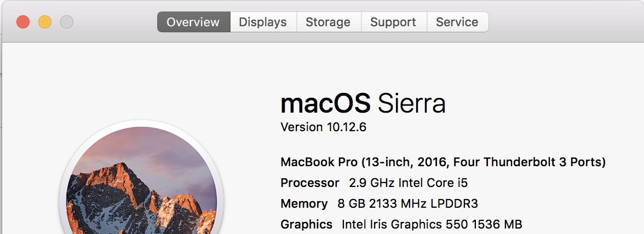Image resolution: width=644 pixels, height=234 pixels.
Task: Click the macOS Sierra title
Action: [363, 103]
